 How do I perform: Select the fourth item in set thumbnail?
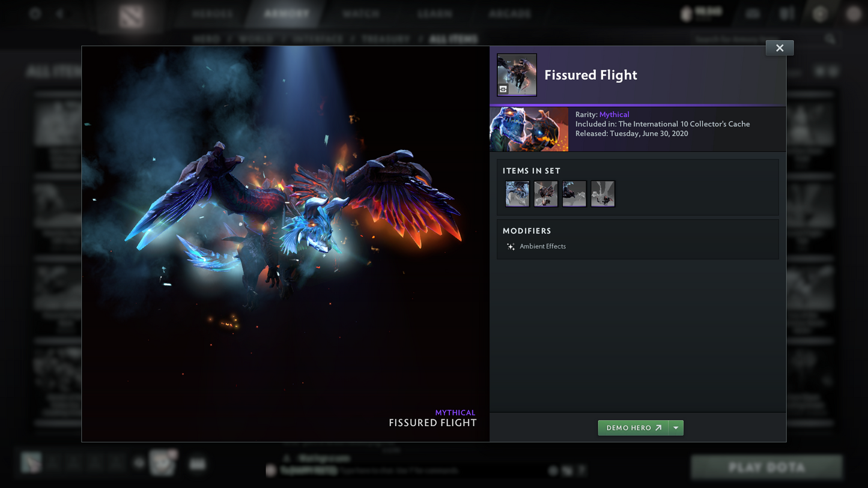pyautogui.click(x=602, y=194)
